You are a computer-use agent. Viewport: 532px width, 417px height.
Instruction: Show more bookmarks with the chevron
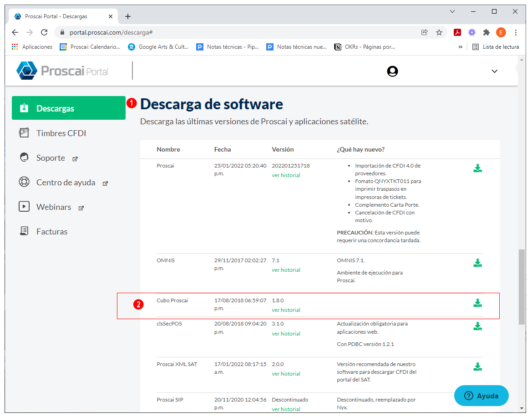tap(461, 47)
